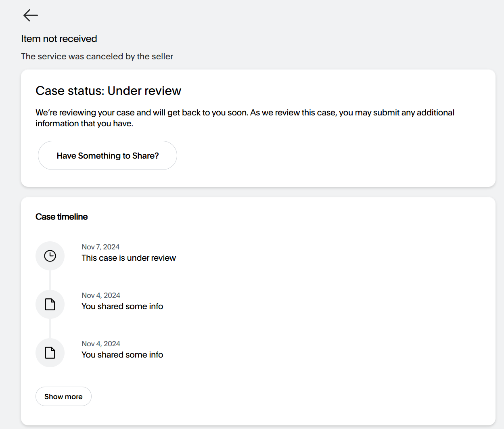Select the 'This case is under review' entry
The width and height of the screenshot is (504, 429).
coord(129,258)
